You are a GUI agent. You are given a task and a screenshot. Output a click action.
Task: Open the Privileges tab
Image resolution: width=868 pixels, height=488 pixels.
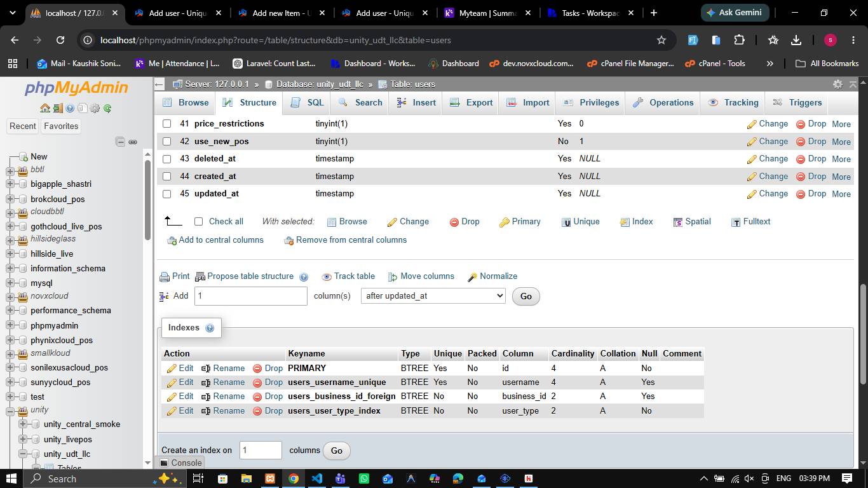point(590,102)
